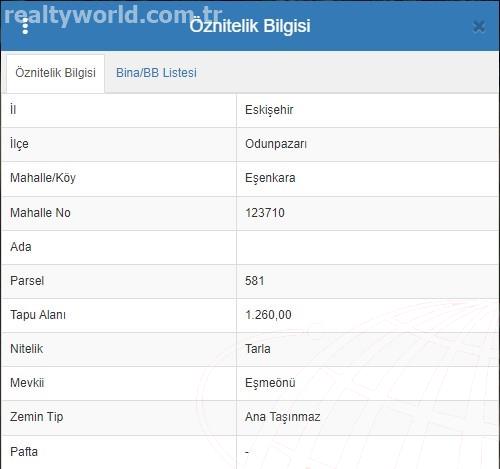The width and height of the screenshot is (500, 469).
Task: Click the dialog title Öznitelik Bilgisi
Action: 250,26
